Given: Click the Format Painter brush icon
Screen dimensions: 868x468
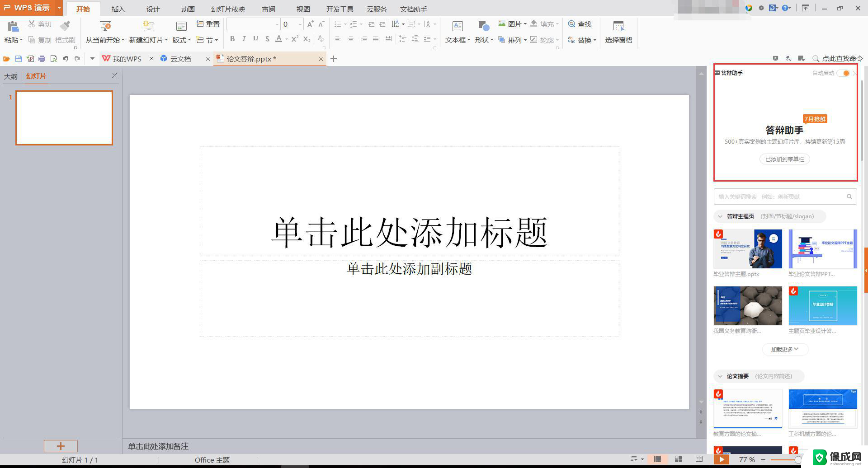Looking at the screenshot, I should (x=66, y=26).
